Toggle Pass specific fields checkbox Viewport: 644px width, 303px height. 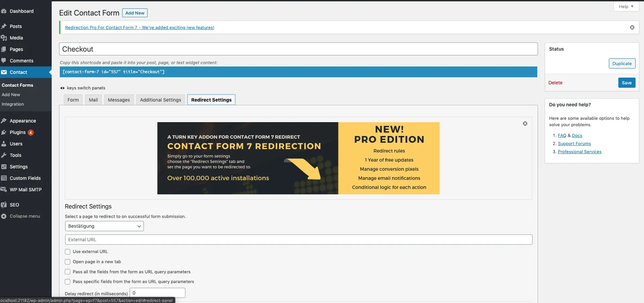68,282
